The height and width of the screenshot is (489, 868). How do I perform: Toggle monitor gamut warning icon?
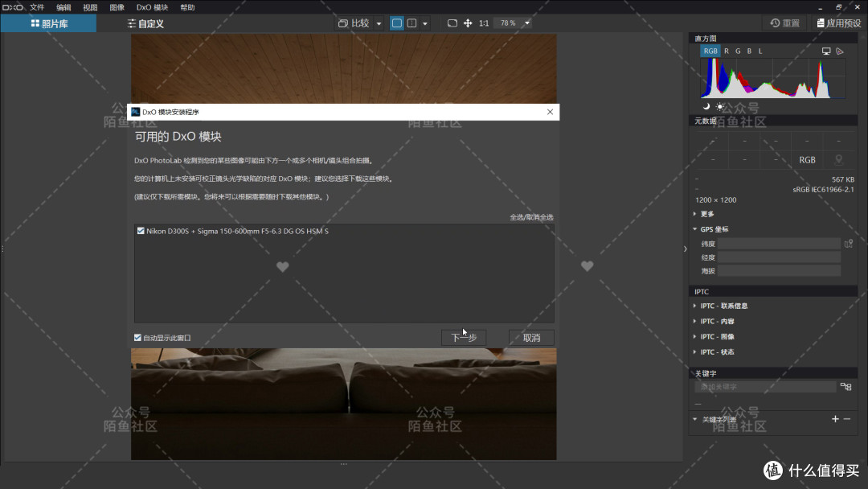point(826,51)
